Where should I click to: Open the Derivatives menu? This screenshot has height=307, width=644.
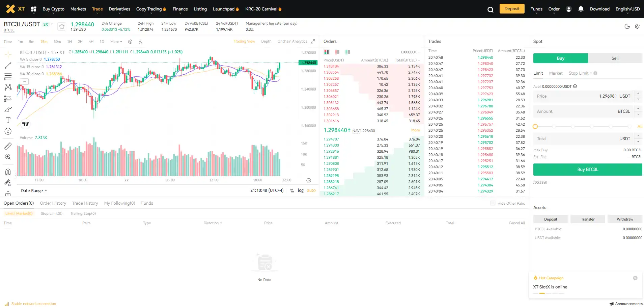point(119,9)
